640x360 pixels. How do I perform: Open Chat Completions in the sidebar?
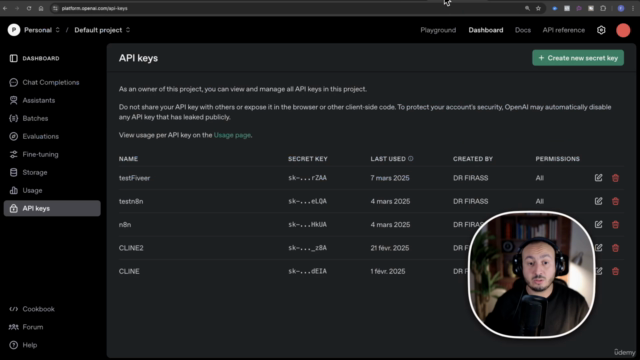[44, 82]
